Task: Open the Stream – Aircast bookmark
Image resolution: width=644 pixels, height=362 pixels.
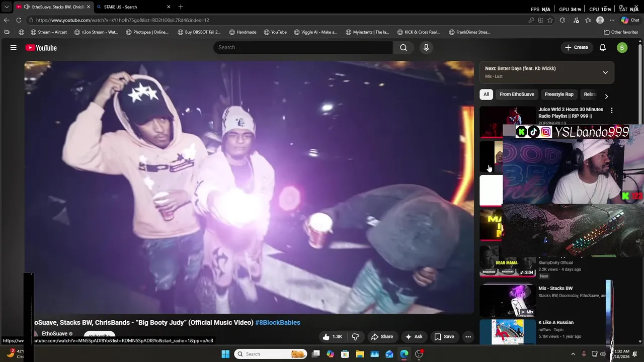Action: [x=49, y=32]
